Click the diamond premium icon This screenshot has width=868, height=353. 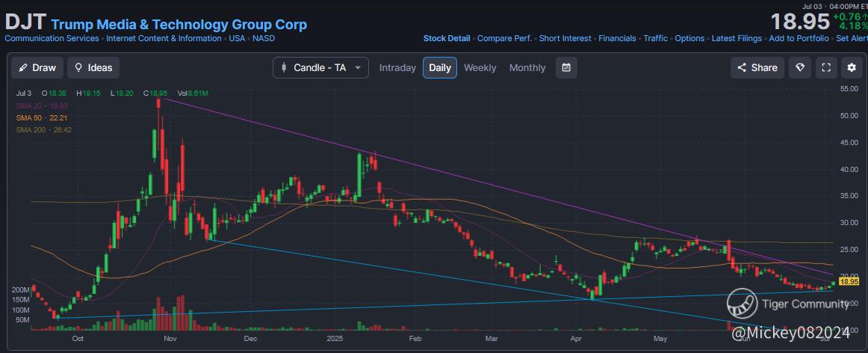tap(800, 67)
